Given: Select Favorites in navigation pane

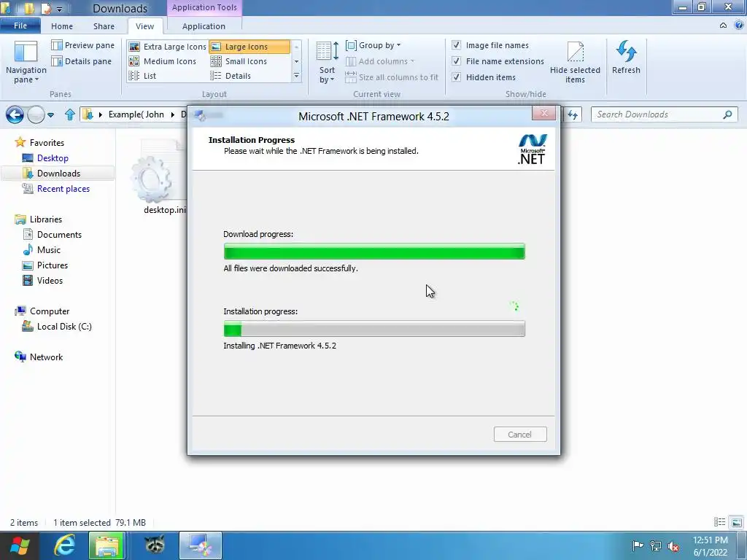Looking at the screenshot, I should 47,142.
